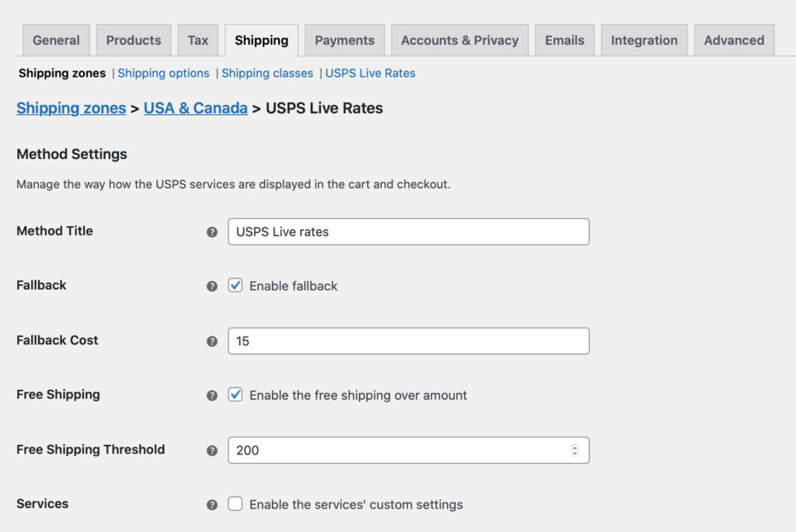Go to the Accounts & Privacy tab

459,40
